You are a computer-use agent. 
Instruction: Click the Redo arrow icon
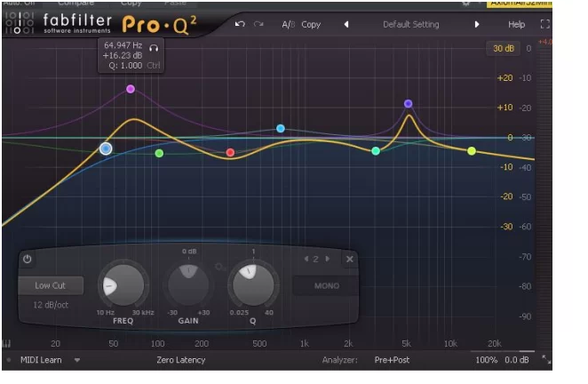tap(258, 24)
